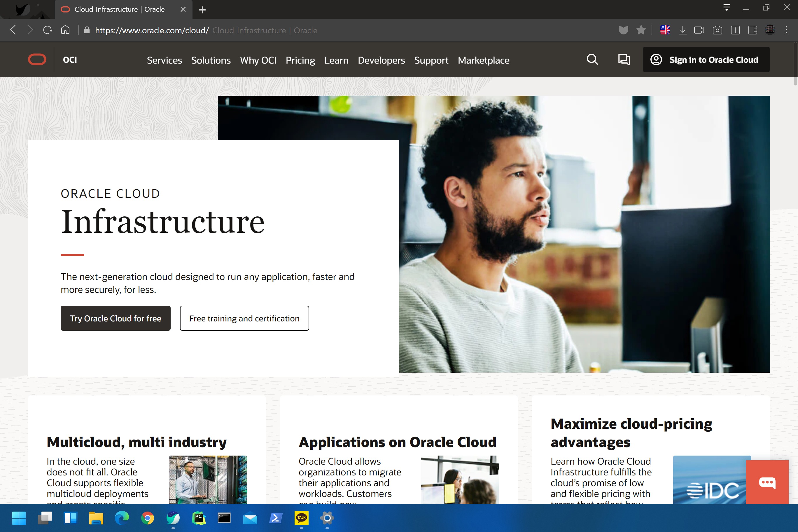Image resolution: width=798 pixels, height=532 pixels.
Task: Click the bookmark star icon
Action: [641, 30]
